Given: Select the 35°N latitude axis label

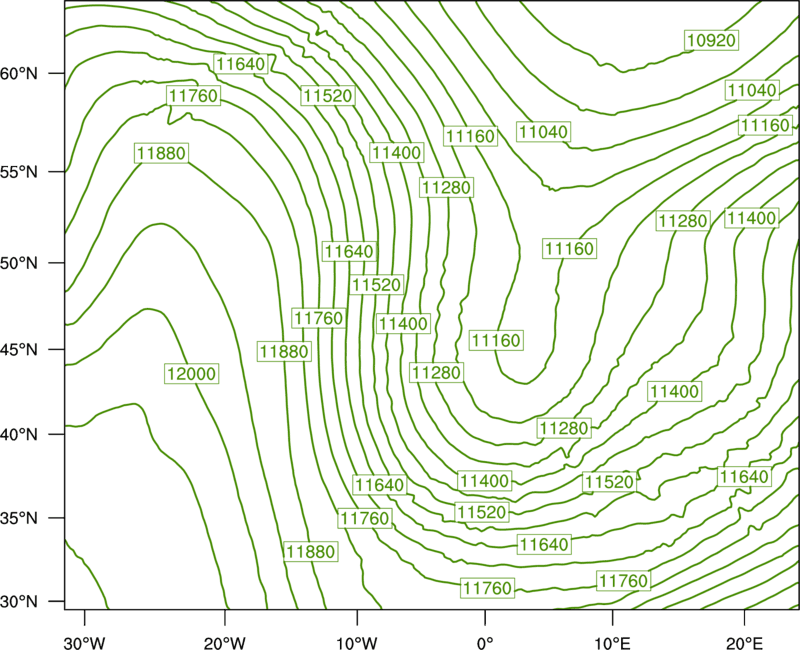Looking at the screenshot, I should [19, 518].
